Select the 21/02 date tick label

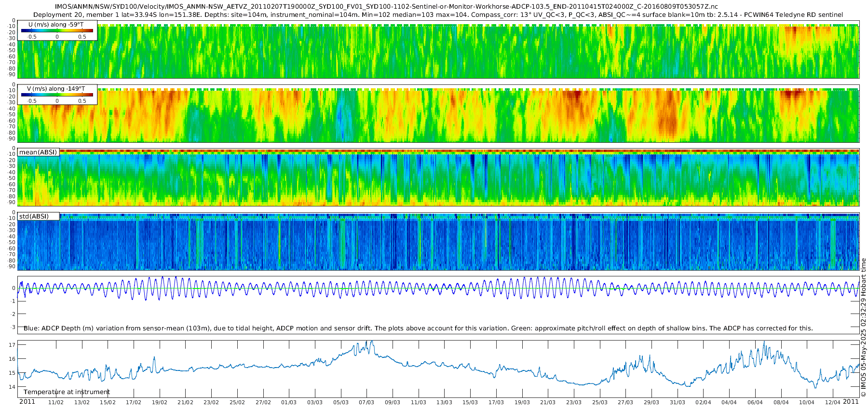tap(185, 402)
